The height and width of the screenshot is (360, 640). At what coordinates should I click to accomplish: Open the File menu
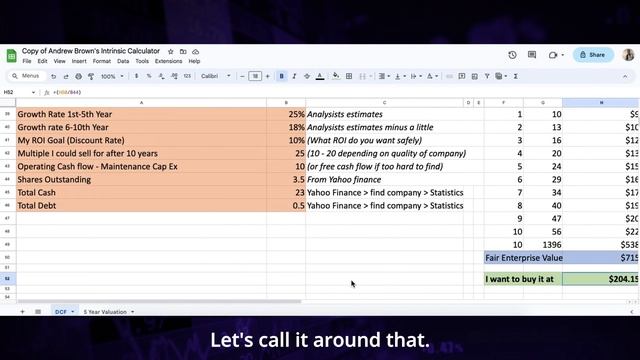pos(27,61)
